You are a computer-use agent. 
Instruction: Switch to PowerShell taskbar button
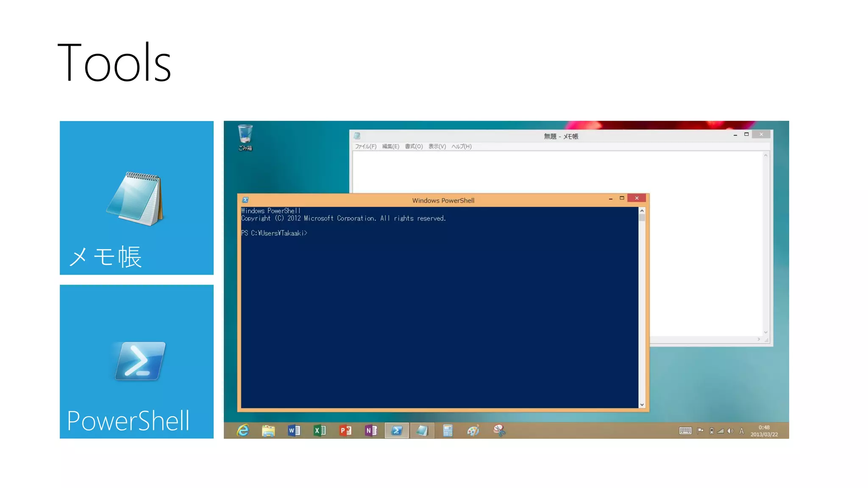click(x=397, y=431)
